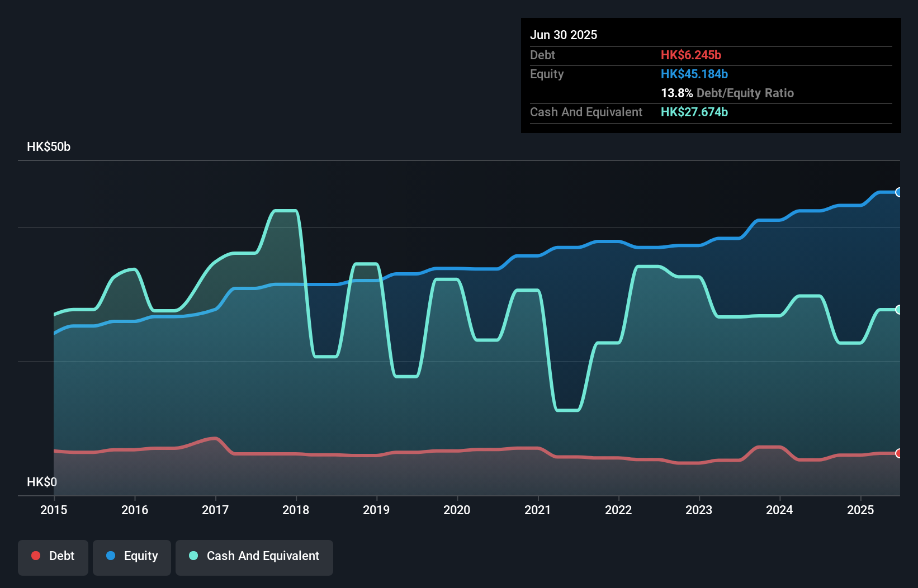Viewport: 918px width, 588px height.
Task: Click the HK$27.674b cash value in tooltip
Action: coord(694,112)
